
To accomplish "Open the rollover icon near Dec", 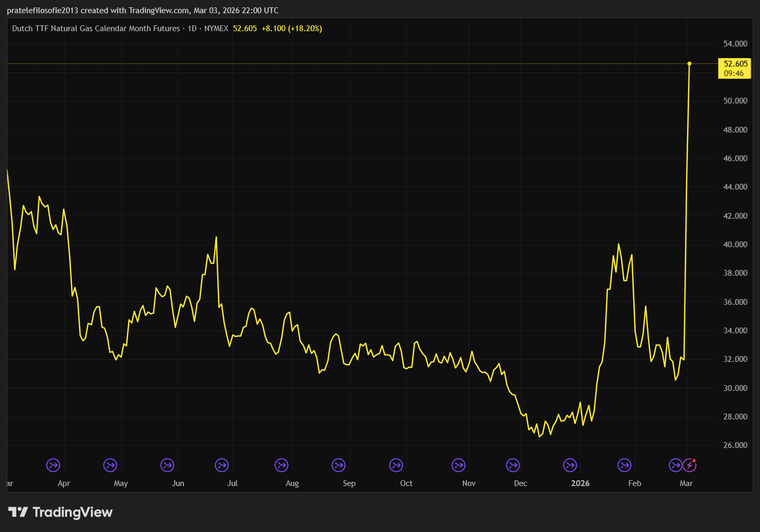I will tap(513, 465).
